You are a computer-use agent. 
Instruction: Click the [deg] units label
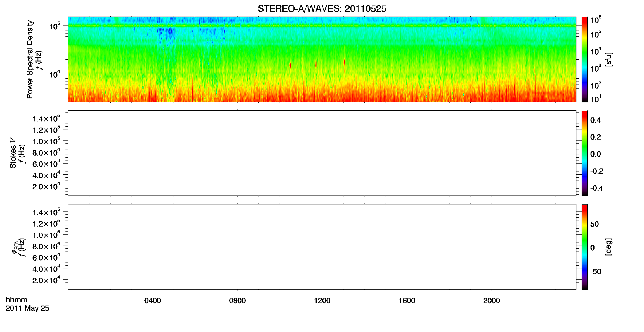609,247
